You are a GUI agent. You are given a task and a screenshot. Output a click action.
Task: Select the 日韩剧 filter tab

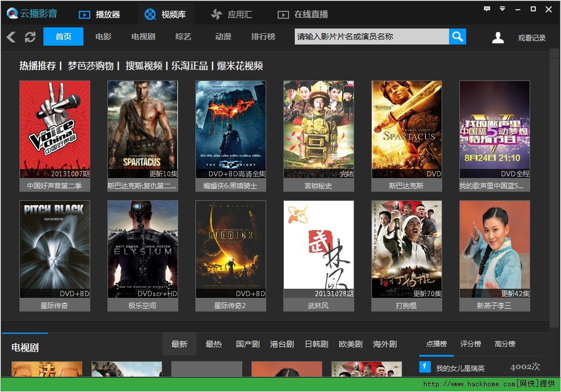[316, 344]
